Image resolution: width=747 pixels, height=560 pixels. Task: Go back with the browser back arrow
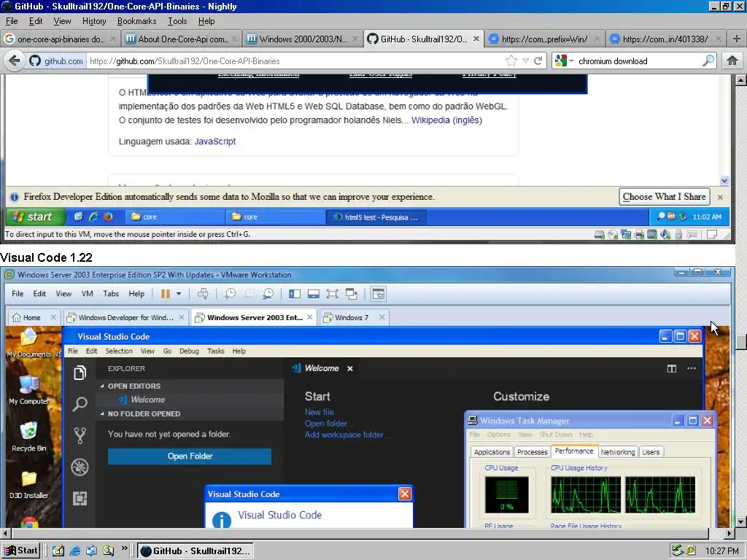click(15, 61)
